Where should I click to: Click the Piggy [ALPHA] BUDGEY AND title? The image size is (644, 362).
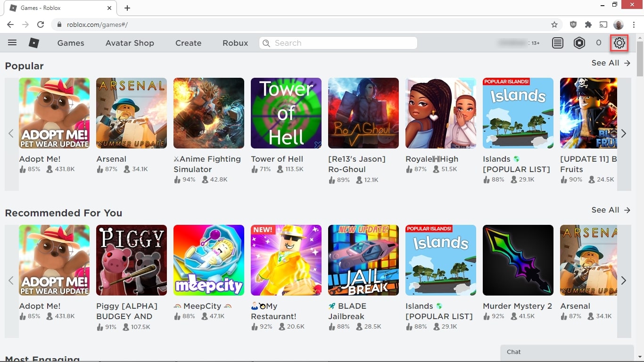click(127, 311)
